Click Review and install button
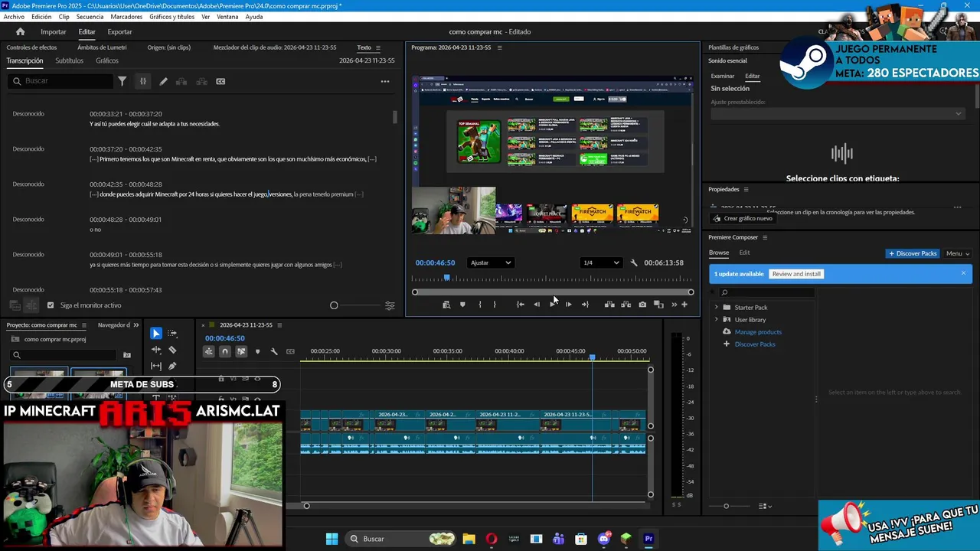 click(796, 274)
